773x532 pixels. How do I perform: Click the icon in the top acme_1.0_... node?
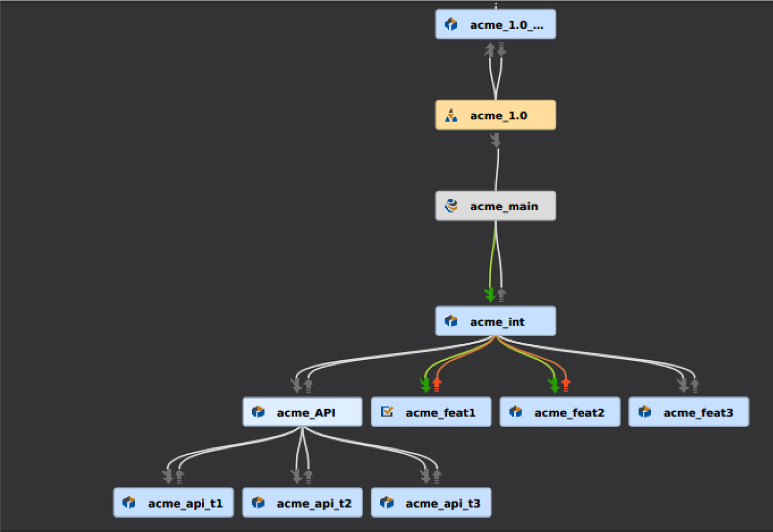451,25
